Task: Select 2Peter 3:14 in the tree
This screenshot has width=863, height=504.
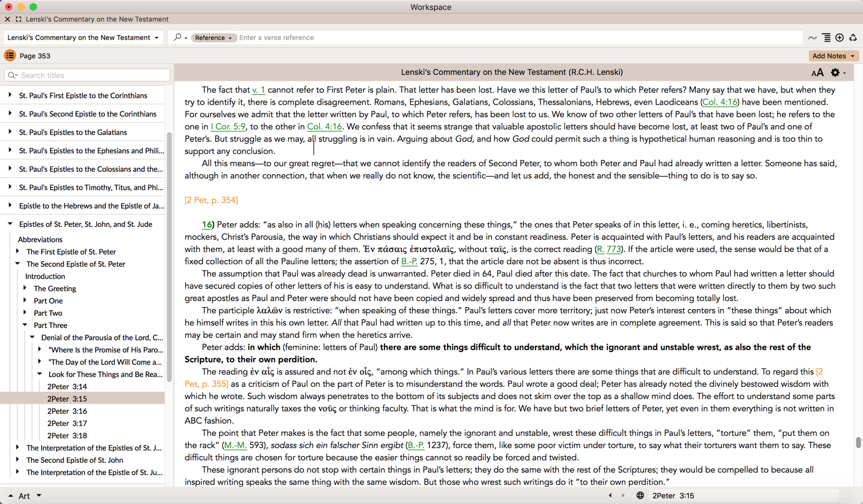Action: click(x=67, y=386)
